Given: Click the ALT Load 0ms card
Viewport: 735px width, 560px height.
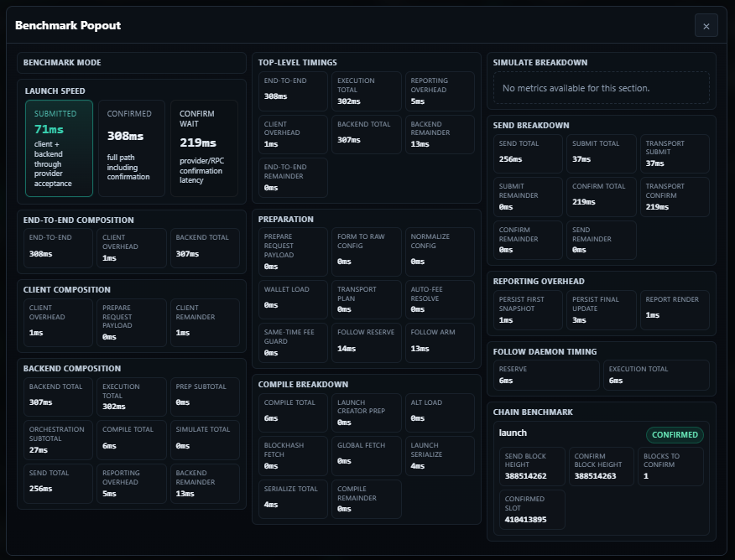Looking at the screenshot, I should [x=440, y=412].
